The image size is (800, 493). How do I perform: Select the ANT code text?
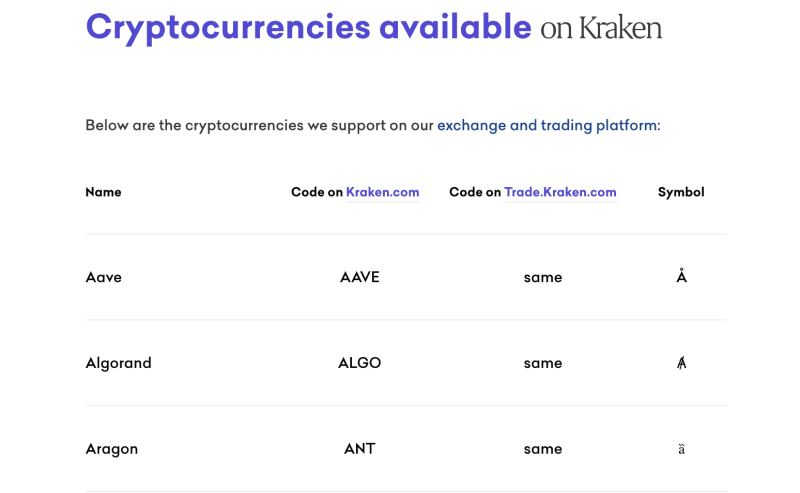(x=360, y=449)
